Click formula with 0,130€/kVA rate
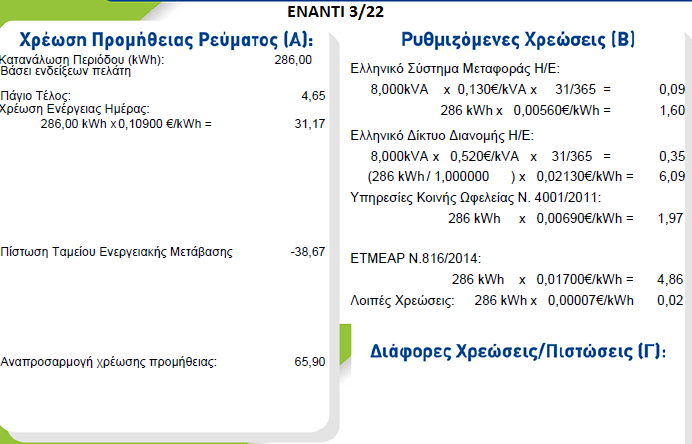The width and height of the screenshot is (692, 444). click(491, 90)
